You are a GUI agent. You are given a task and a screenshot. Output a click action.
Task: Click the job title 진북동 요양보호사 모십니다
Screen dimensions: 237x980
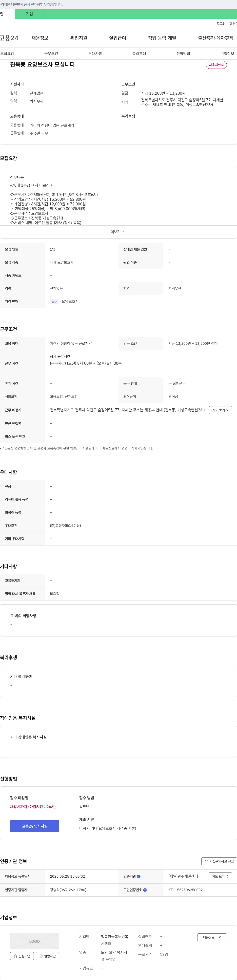point(43,64)
